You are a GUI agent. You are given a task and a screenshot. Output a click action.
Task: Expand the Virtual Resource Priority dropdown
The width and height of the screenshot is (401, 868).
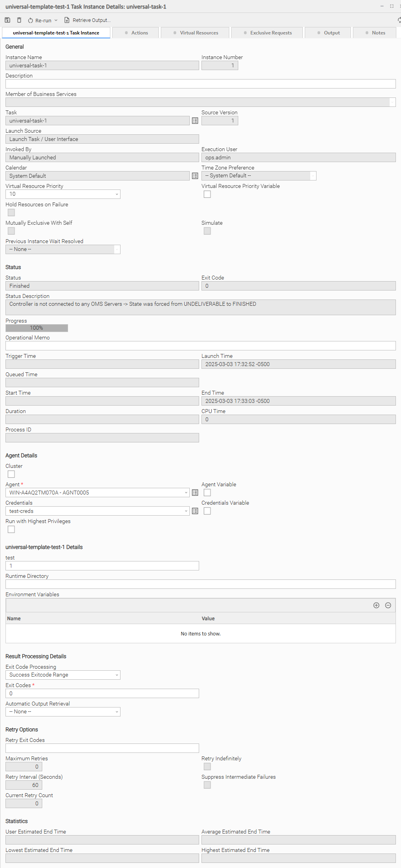pos(63,194)
